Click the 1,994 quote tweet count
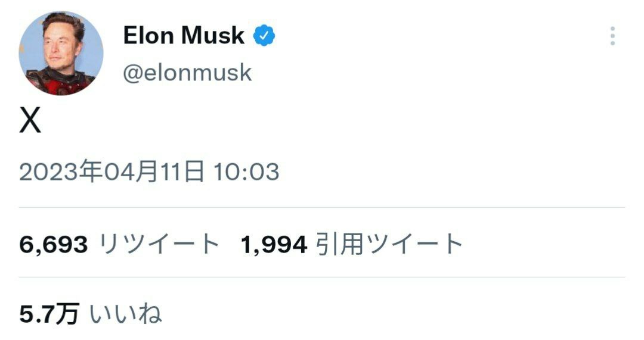This screenshot has height=340, width=644. [274, 244]
